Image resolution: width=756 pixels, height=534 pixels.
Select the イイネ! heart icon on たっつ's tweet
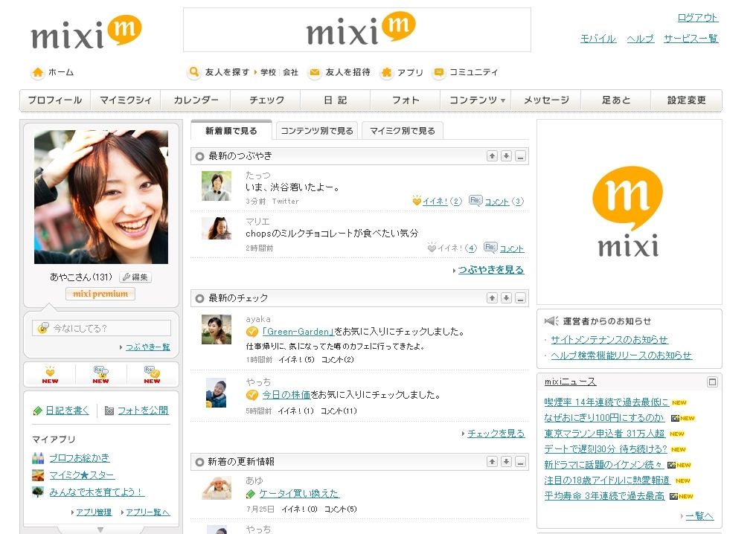pos(417,201)
